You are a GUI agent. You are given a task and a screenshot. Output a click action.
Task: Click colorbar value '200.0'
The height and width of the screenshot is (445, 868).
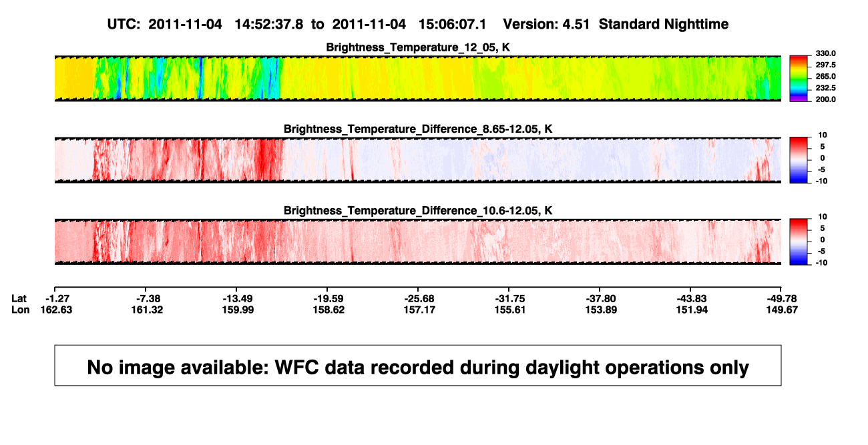(x=826, y=99)
